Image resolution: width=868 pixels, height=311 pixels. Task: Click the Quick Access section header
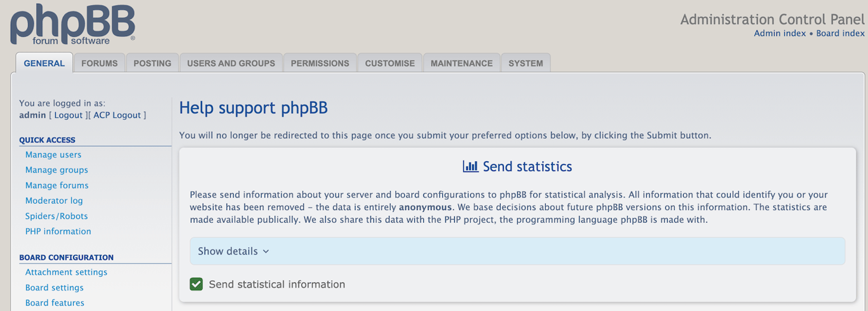47,140
